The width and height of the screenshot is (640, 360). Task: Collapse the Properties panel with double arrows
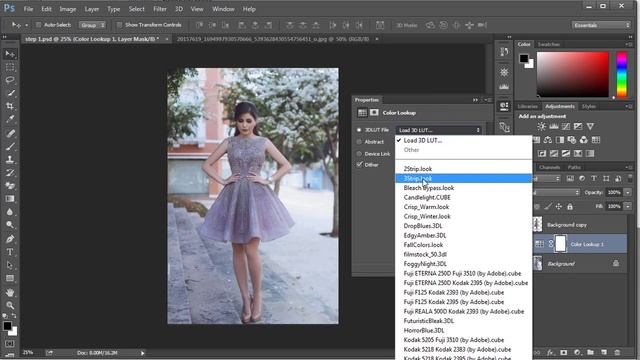click(475, 100)
